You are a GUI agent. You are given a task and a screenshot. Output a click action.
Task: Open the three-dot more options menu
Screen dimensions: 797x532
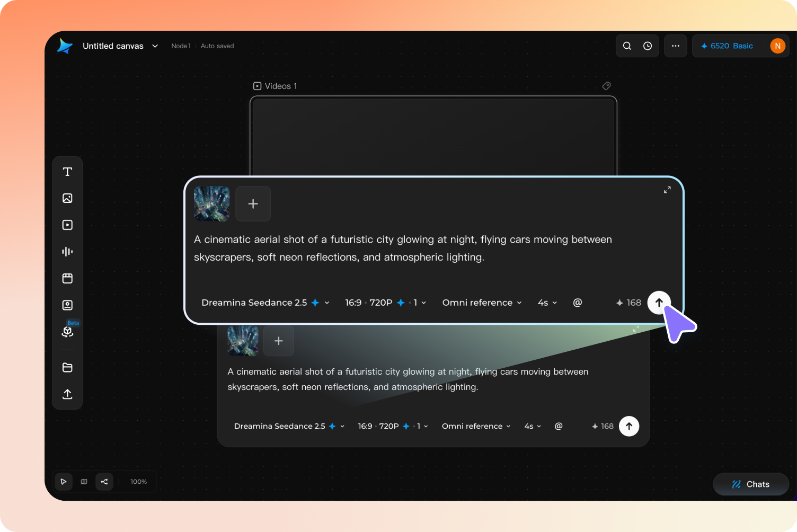tap(676, 46)
